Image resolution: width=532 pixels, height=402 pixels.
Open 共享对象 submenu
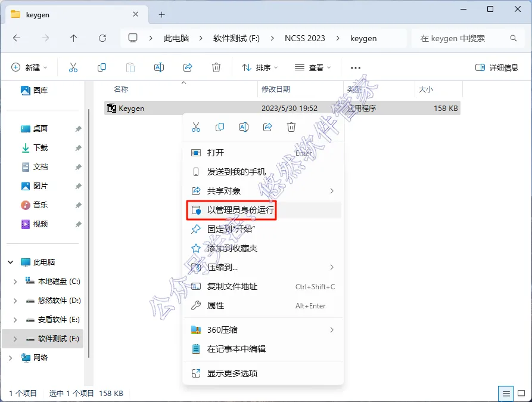(263, 191)
